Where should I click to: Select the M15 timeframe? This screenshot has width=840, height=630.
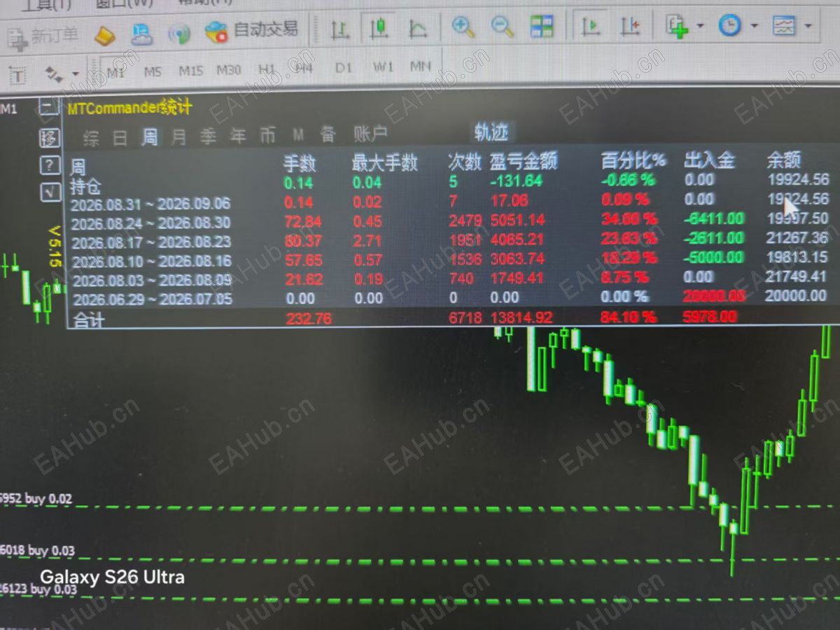click(190, 71)
